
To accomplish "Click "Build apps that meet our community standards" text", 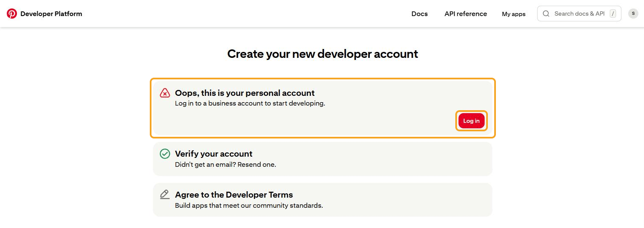I will [x=249, y=206].
